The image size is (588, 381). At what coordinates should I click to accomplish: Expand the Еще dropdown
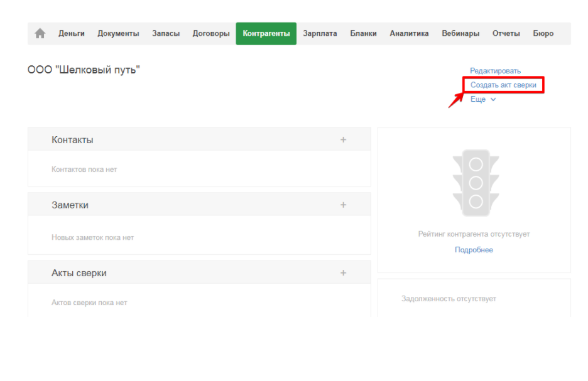coord(483,99)
